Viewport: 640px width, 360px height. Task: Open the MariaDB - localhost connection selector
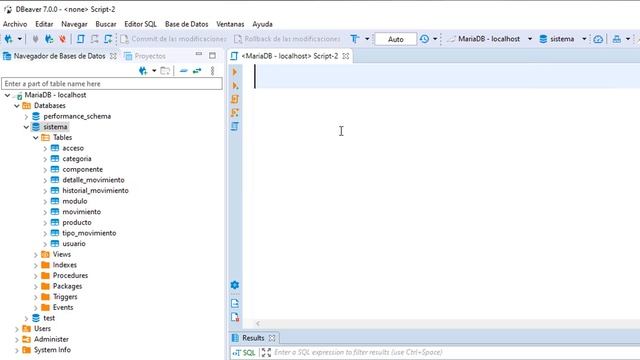(x=490, y=39)
